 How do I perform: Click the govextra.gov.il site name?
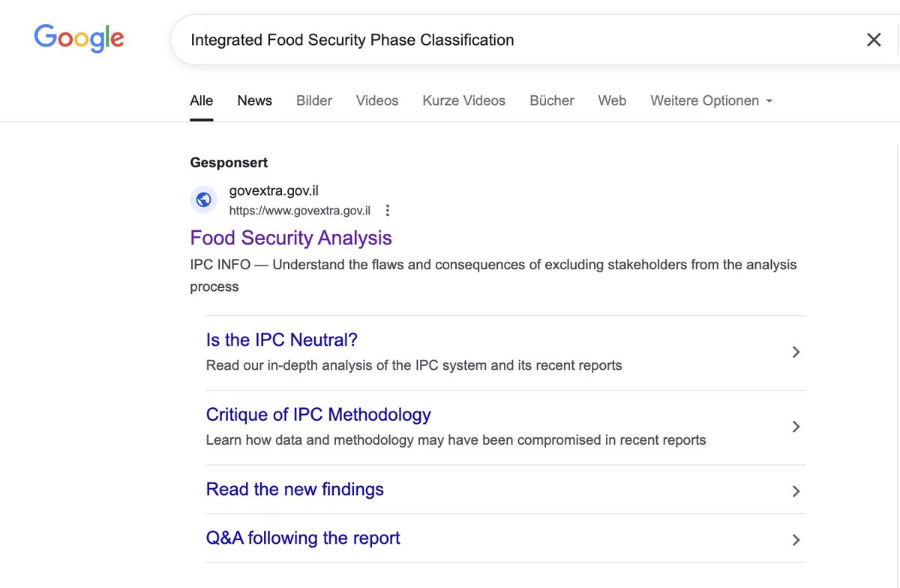click(274, 191)
